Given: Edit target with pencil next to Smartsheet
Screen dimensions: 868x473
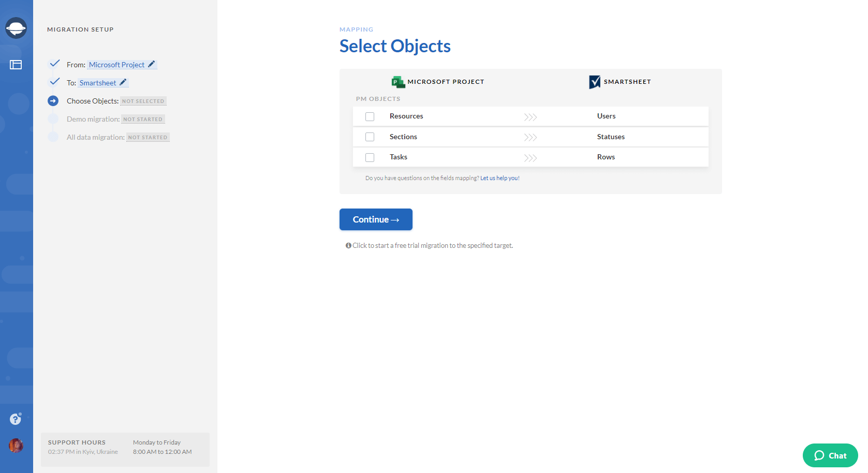Looking at the screenshot, I should click(123, 82).
